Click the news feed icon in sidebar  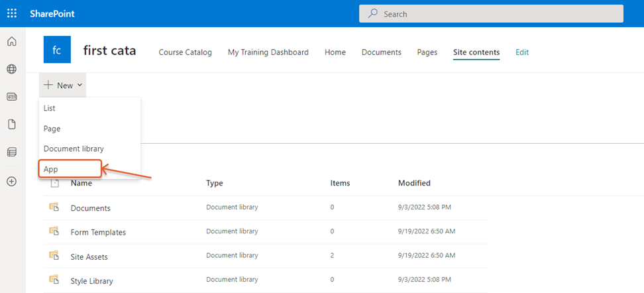point(11,97)
